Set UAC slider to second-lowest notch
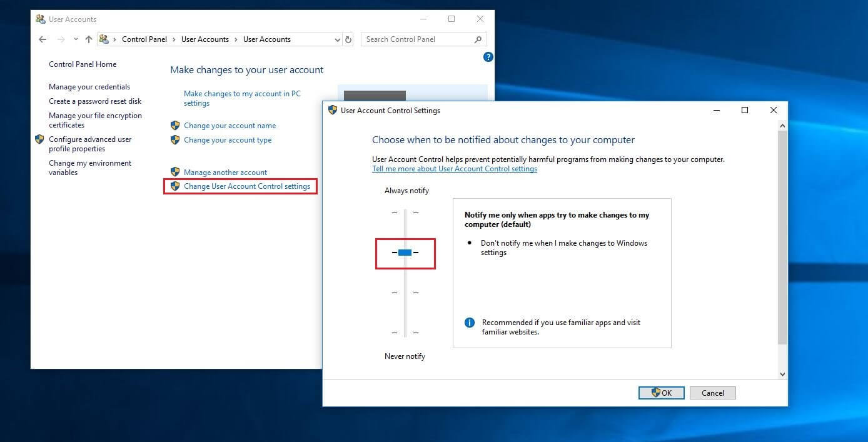868x442 pixels. tap(405, 293)
